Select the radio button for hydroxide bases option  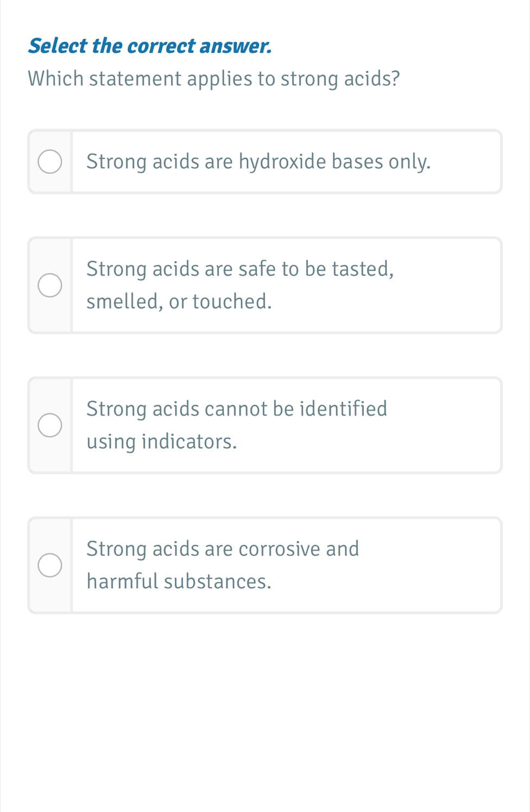[50, 162]
